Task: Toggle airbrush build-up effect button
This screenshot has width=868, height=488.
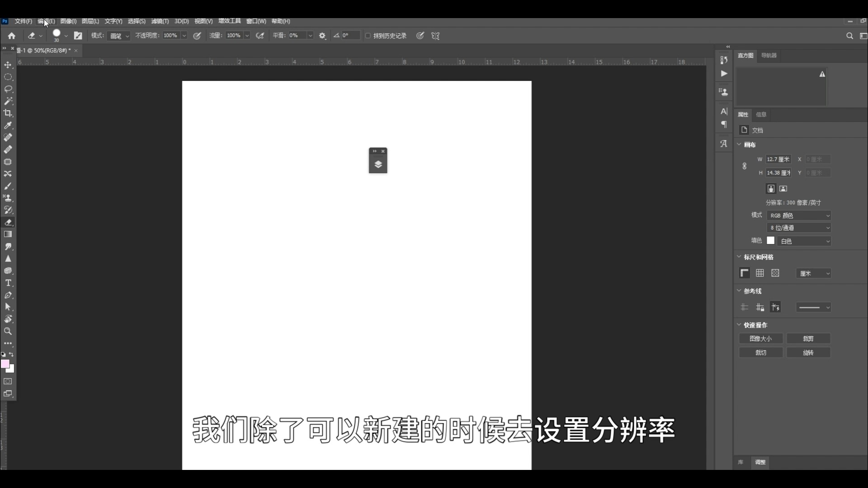Action: coord(260,36)
